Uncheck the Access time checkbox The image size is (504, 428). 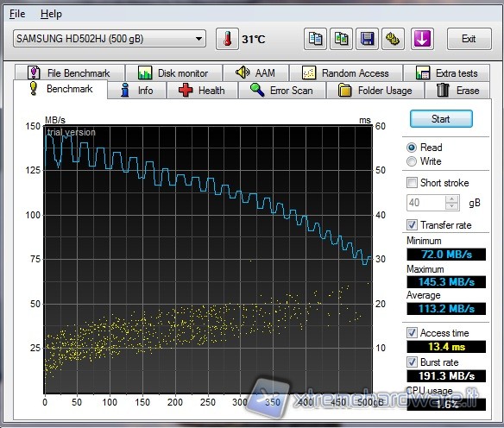click(412, 332)
